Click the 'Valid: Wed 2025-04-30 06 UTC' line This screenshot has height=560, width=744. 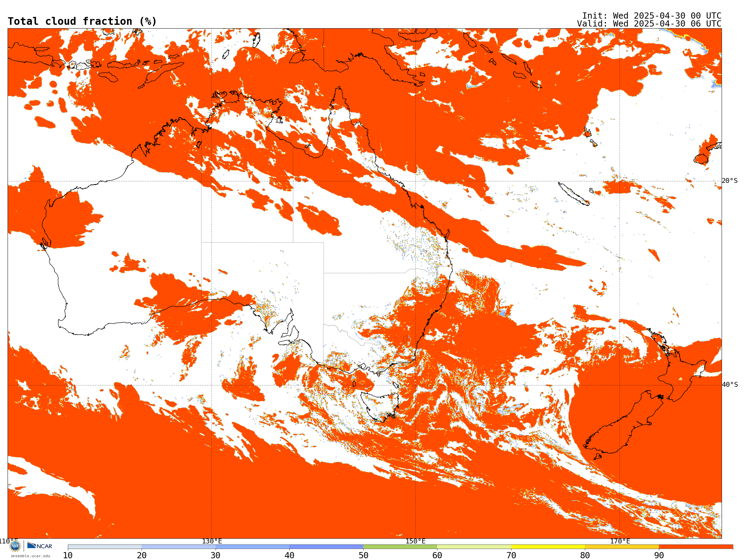[649, 24]
